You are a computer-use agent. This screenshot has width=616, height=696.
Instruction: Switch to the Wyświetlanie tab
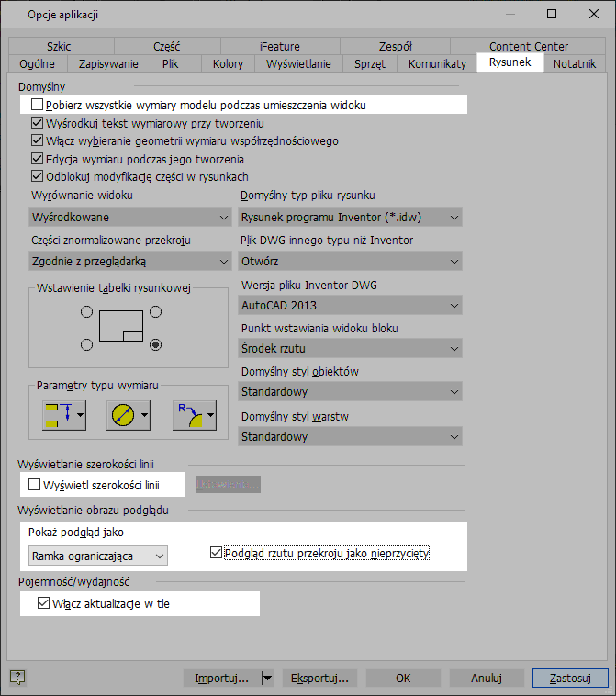[298, 64]
